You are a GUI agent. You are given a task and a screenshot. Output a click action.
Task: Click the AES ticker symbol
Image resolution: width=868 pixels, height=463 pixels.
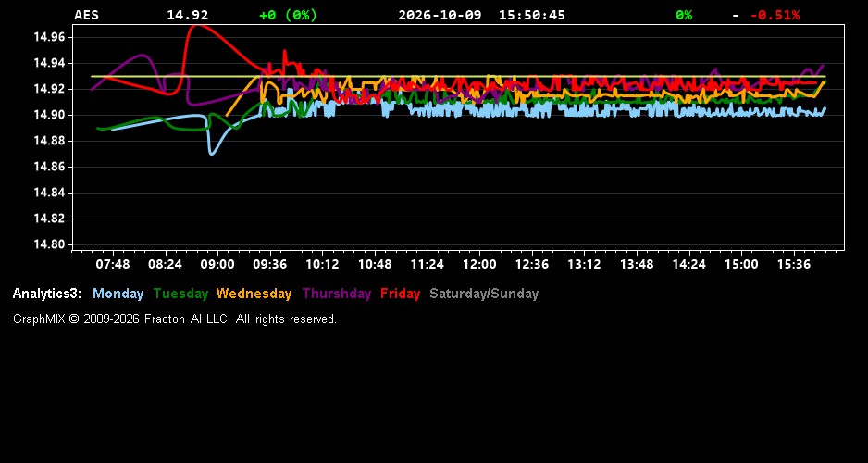click(x=86, y=15)
